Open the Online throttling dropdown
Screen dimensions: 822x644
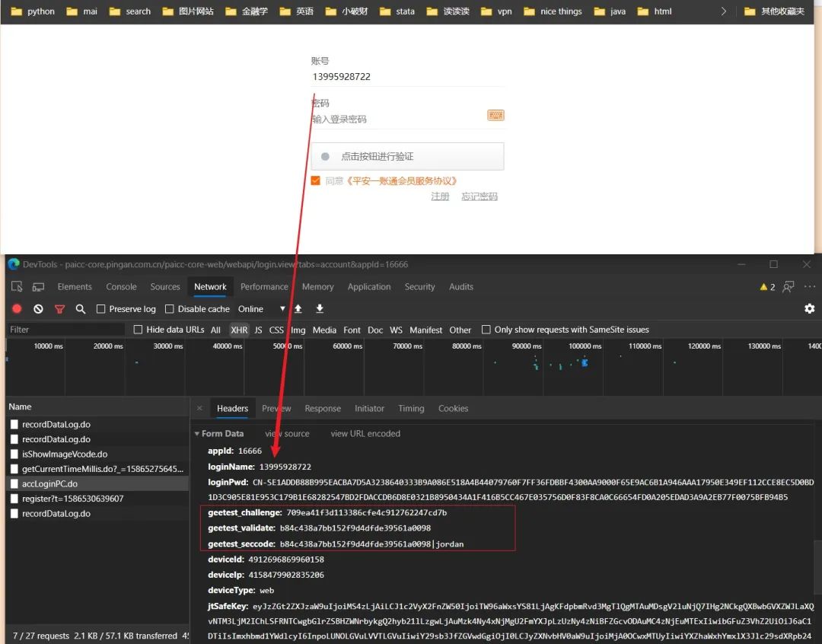(261, 309)
